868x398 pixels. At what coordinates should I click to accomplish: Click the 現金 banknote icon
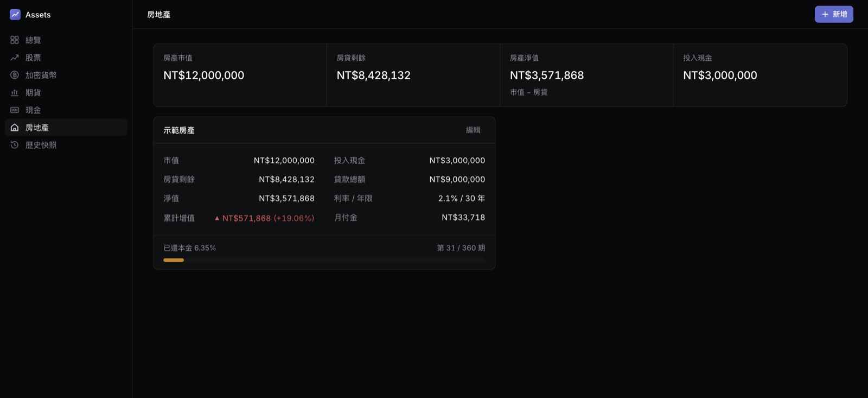click(15, 110)
